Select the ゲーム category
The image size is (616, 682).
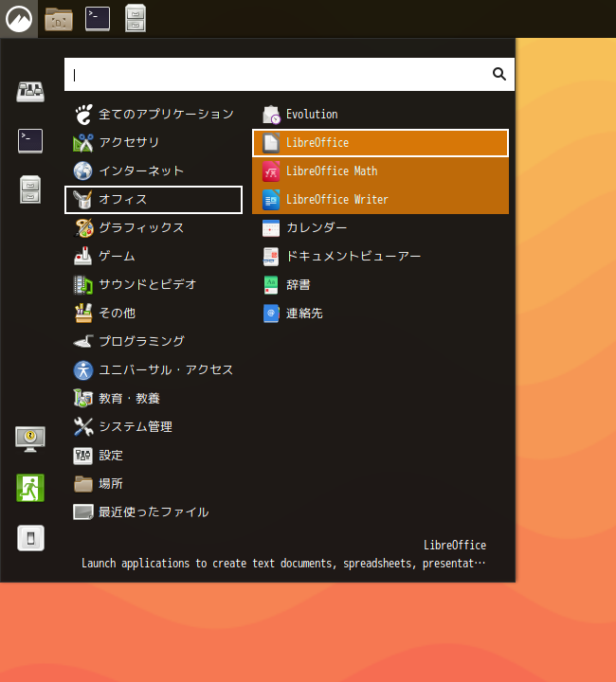pos(154,256)
